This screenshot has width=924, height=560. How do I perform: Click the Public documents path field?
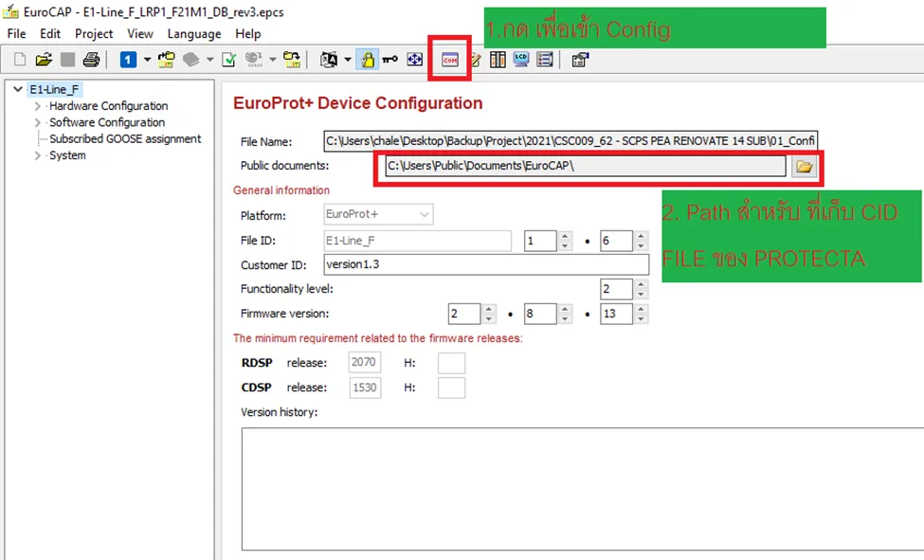pyautogui.click(x=585, y=166)
